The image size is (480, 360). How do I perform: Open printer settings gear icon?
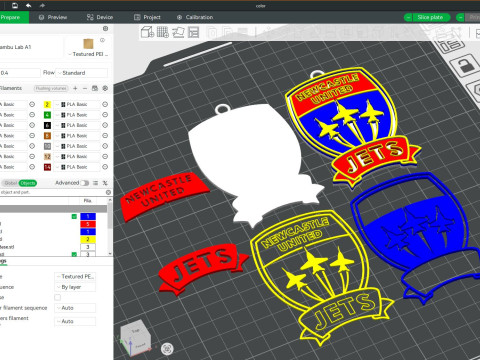105,29
